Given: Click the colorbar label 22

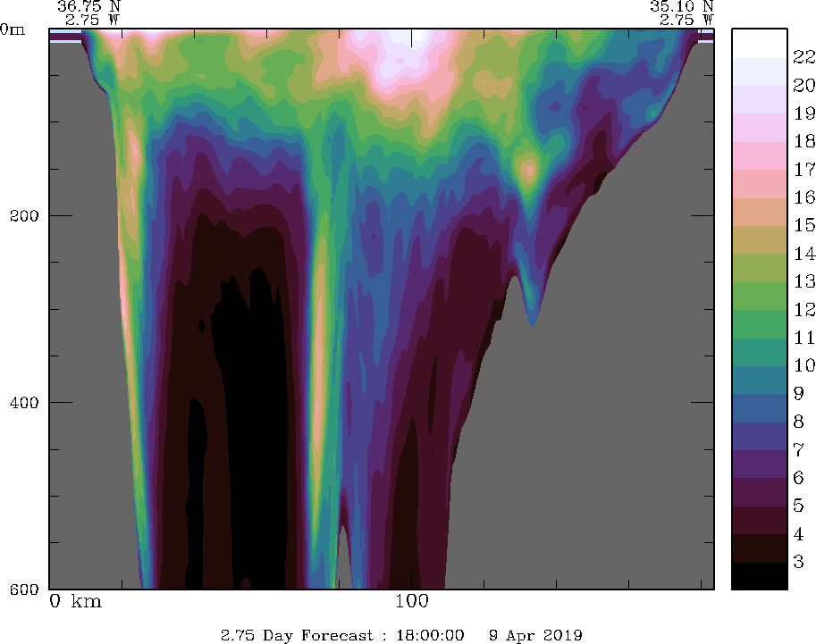Looking at the screenshot, I should point(804,56).
